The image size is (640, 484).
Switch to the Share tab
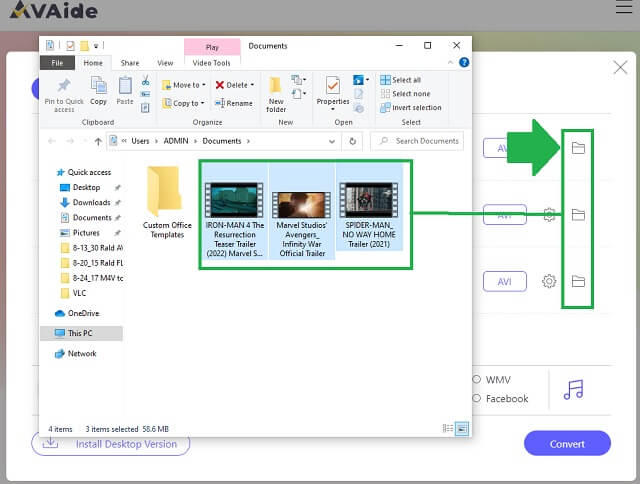pyautogui.click(x=130, y=63)
